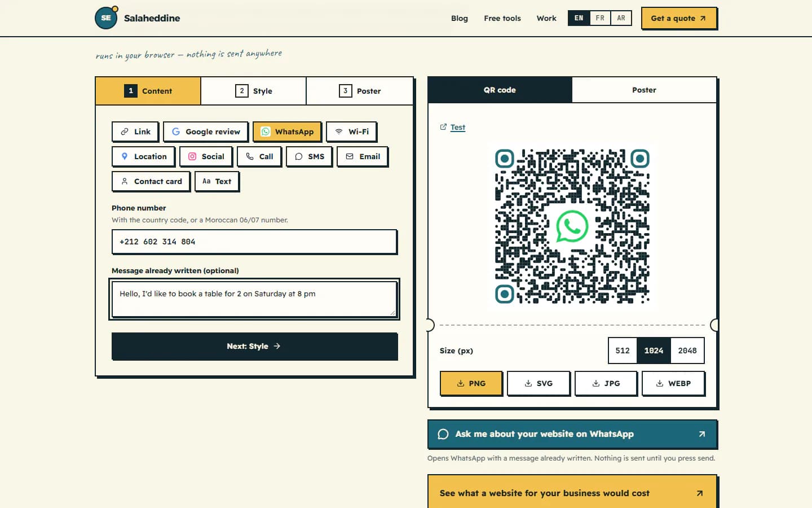Select the Contact card type
Viewport: 812px width, 508px height.
[x=151, y=181]
